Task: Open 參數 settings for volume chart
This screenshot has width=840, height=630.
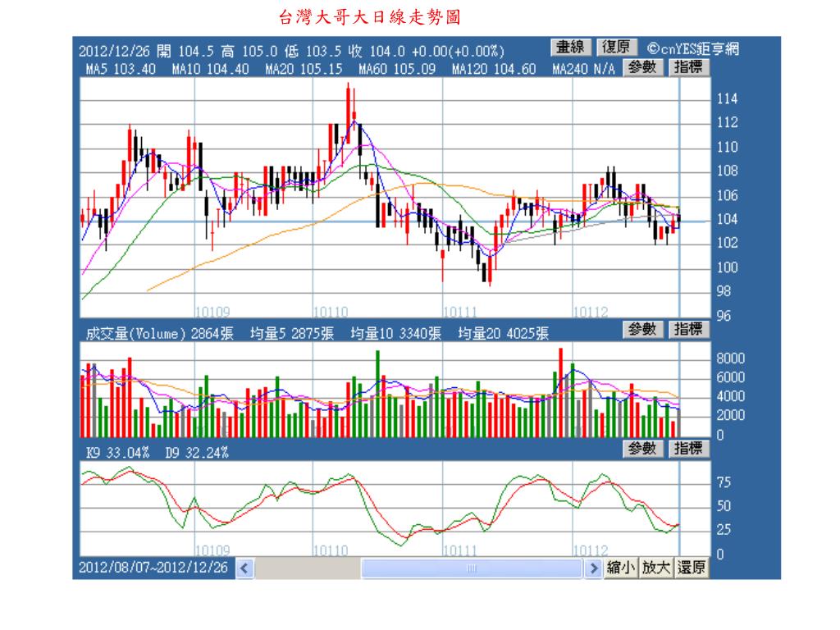Action: click(643, 330)
